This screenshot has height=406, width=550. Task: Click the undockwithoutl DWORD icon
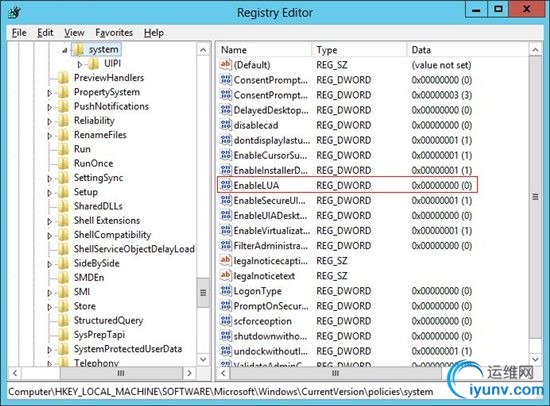(225, 351)
